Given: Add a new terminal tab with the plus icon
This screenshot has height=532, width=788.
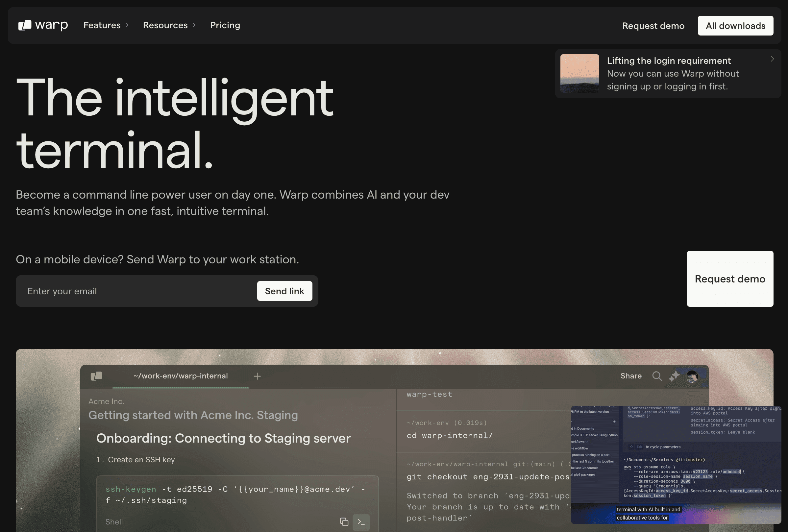Looking at the screenshot, I should (x=258, y=376).
